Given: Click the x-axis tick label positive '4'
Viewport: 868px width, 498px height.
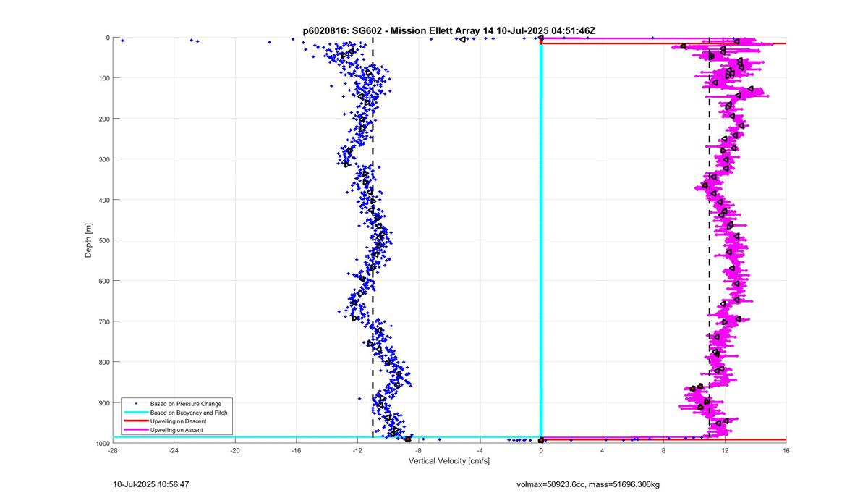Looking at the screenshot, I should (x=603, y=450).
